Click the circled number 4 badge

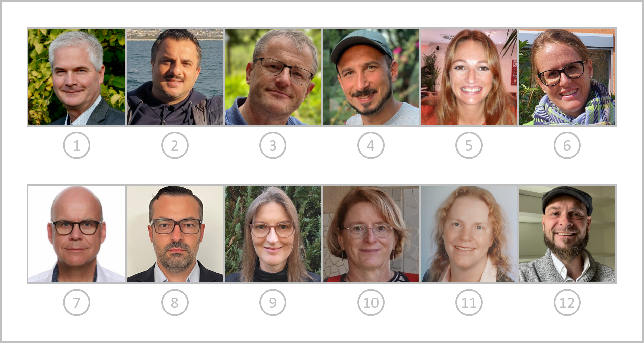coord(371,145)
